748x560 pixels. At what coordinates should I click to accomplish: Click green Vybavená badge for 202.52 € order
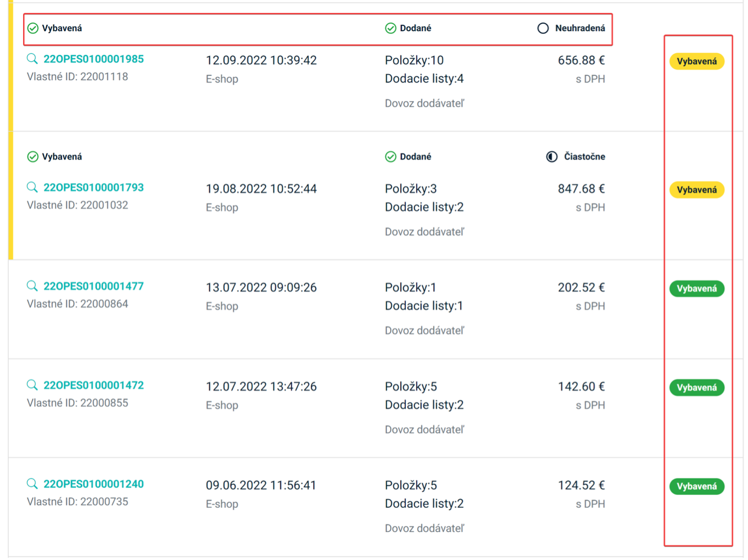click(x=696, y=289)
